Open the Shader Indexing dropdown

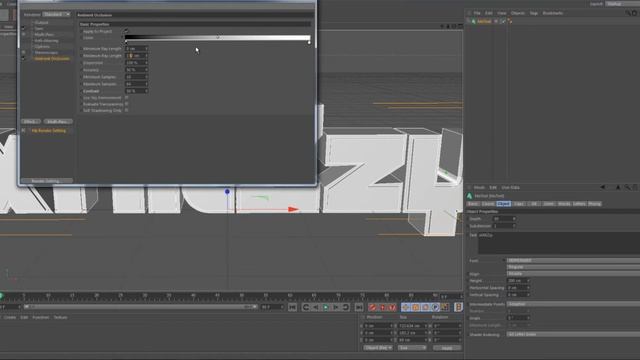573,334
